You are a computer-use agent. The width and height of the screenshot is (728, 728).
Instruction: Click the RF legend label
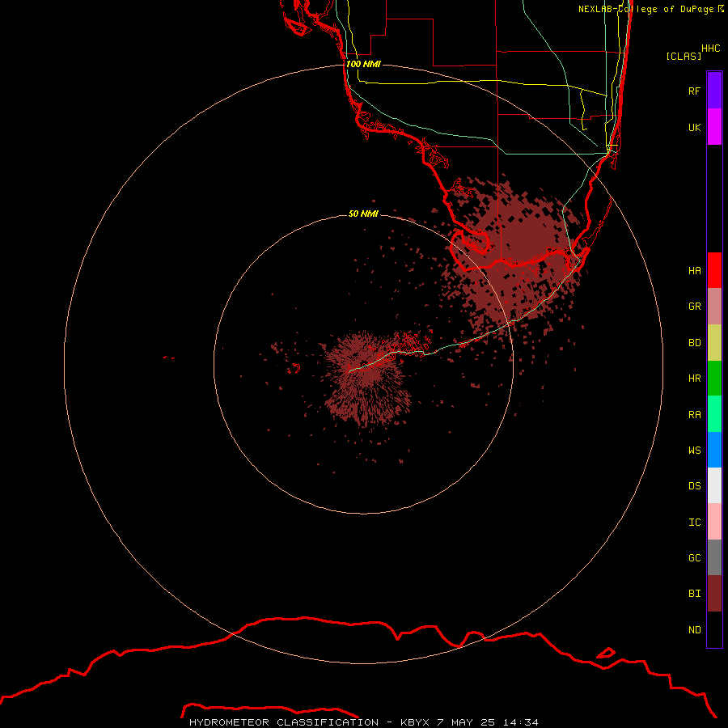pyautogui.click(x=694, y=91)
